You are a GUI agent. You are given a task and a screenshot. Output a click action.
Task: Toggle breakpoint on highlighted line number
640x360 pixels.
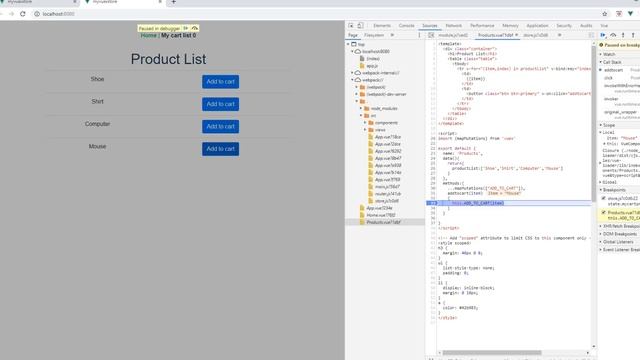pyautogui.click(x=431, y=203)
